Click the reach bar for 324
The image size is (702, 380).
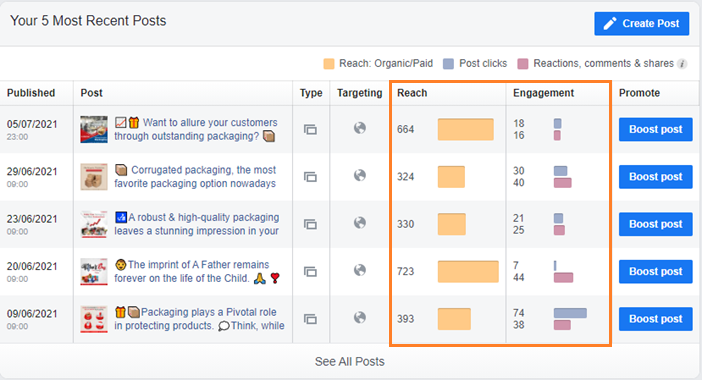click(x=451, y=177)
